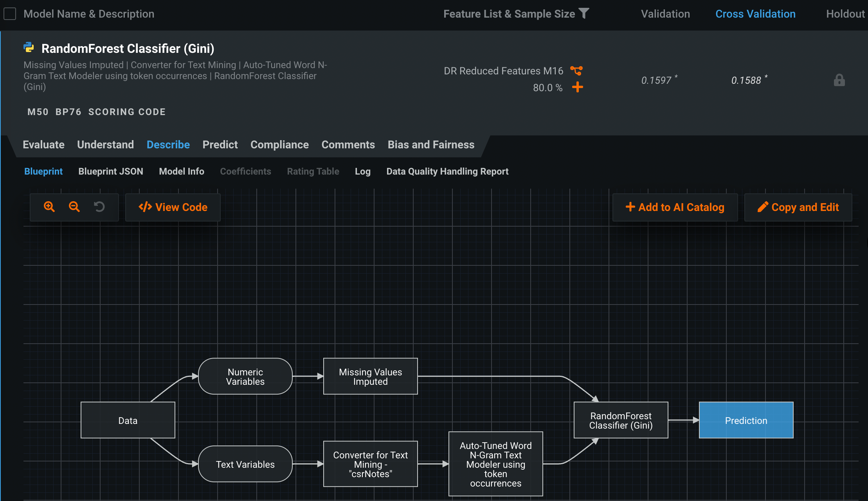Open the Data Quality Handling Report
The width and height of the screenshot is (868, 501).
coord(447,171)
